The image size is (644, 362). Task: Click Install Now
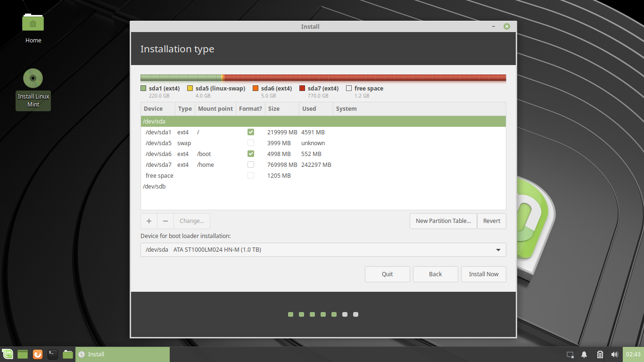click(484, 274)
